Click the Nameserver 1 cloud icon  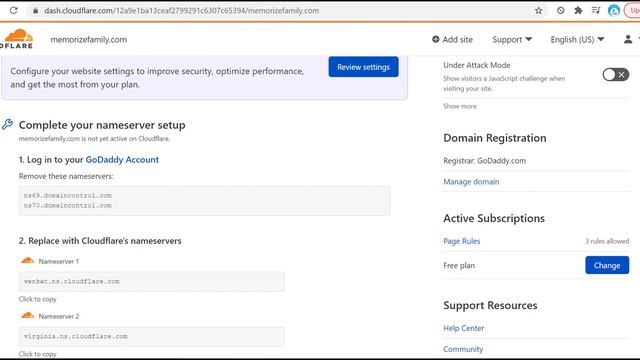[x=27, y=260]
